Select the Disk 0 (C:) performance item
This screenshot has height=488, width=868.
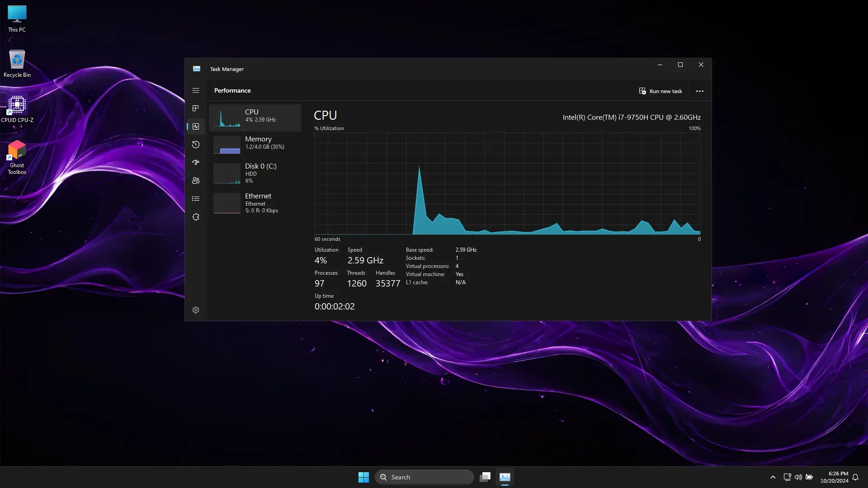point(255,173)
